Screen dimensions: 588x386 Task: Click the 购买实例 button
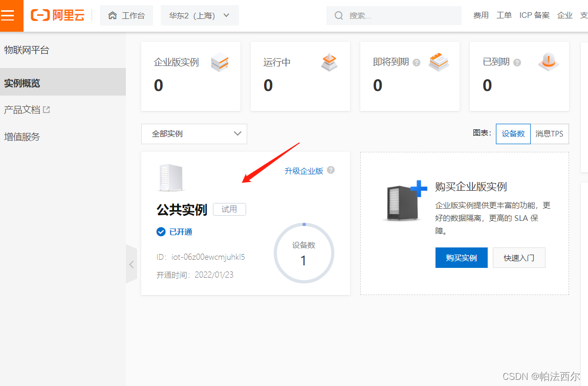point(461,258)
